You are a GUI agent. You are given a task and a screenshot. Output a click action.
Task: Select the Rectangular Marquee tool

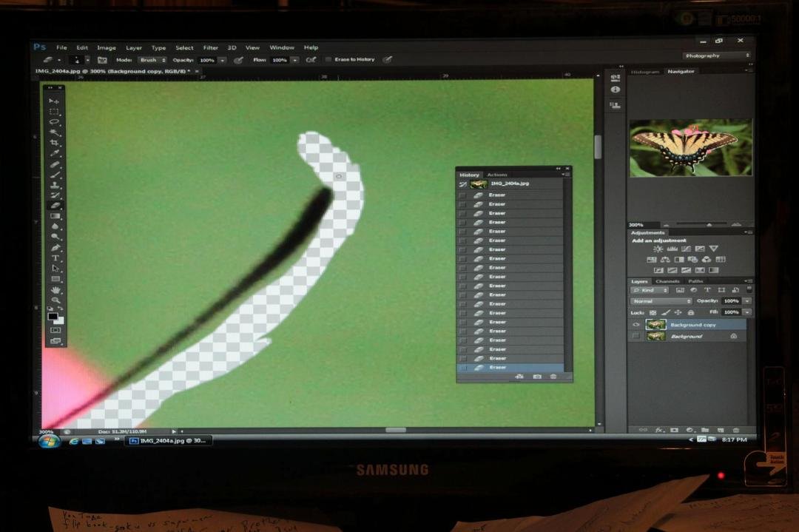[54, 112]
